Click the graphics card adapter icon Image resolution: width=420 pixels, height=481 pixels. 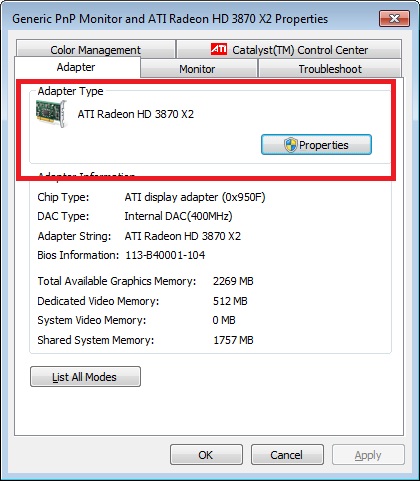[51, 114]
